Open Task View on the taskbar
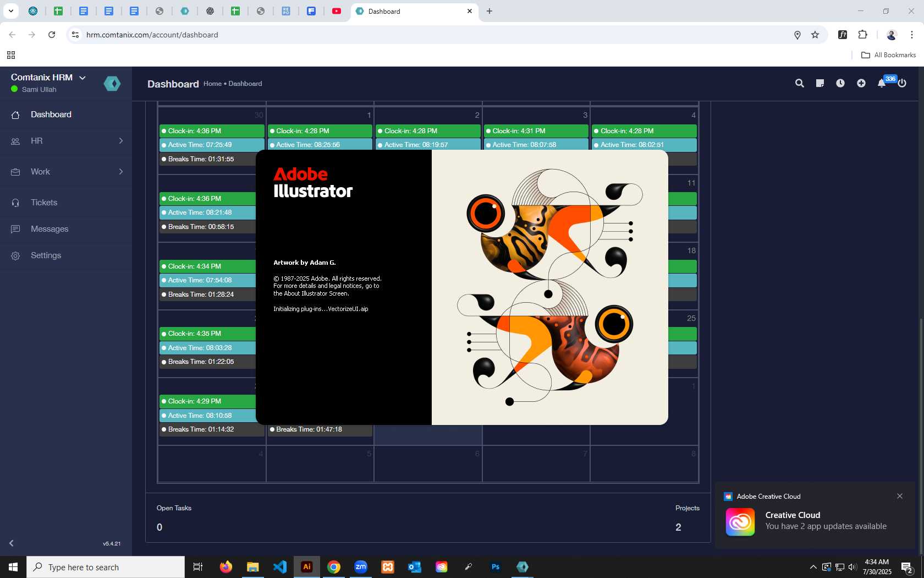The image size is (924, 578). [198, 567]
